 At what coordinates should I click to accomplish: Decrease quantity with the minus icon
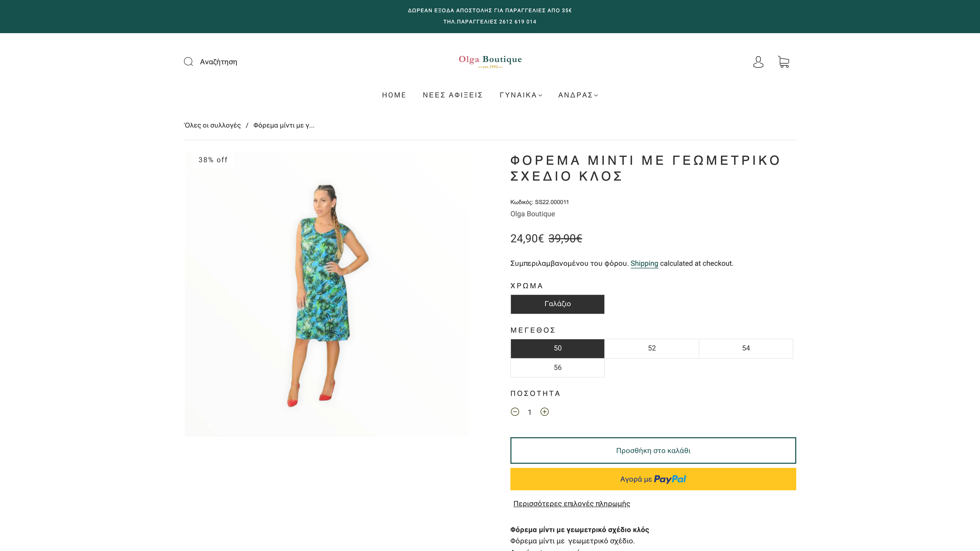click(515, 412)
